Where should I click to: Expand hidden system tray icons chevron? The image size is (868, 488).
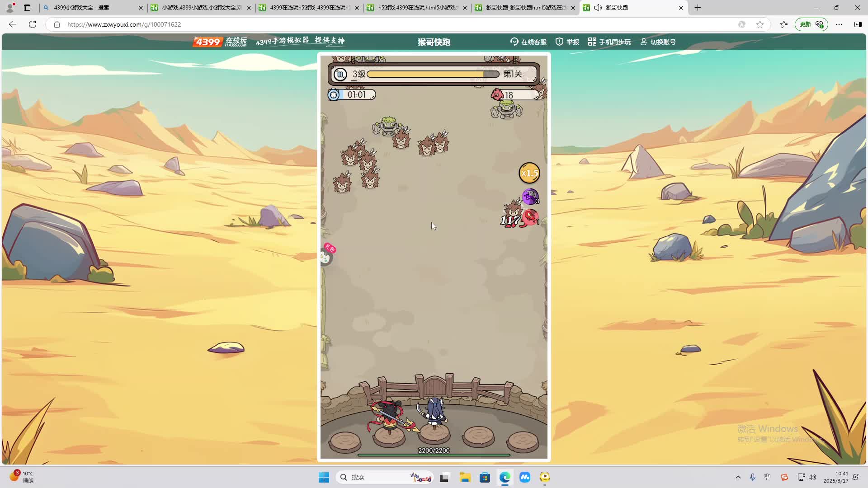click(738, 477)
